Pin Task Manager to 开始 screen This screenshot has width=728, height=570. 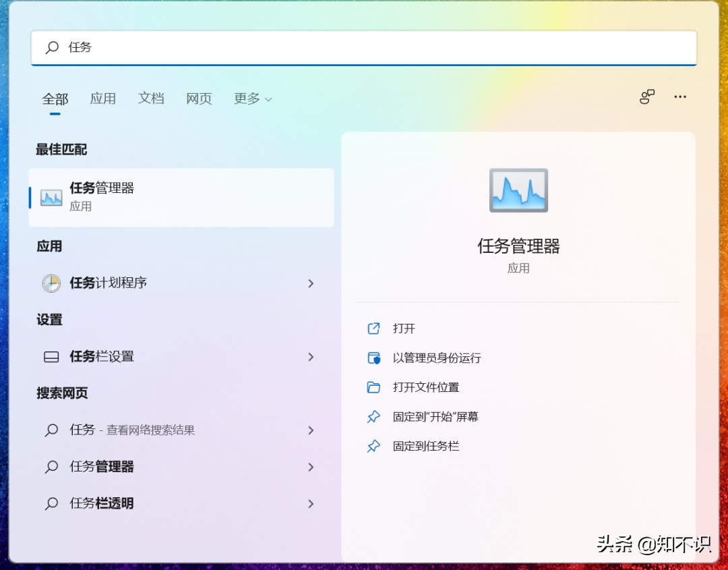tap(436, 417)
